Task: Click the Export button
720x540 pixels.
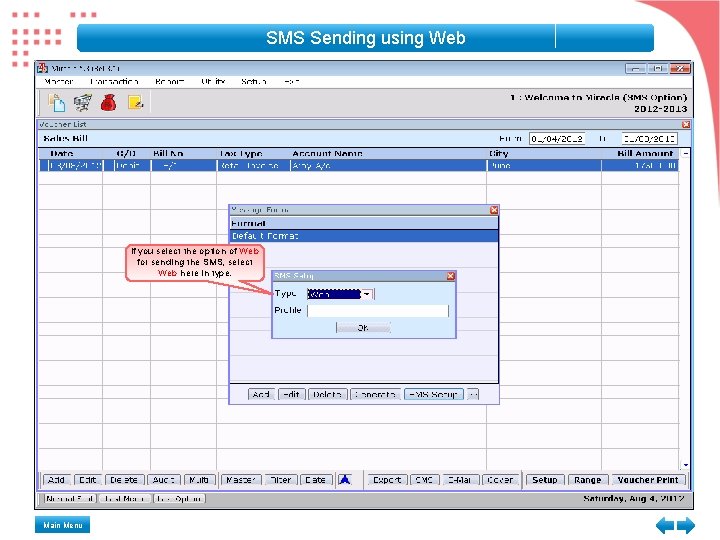Action: [387, 480]
